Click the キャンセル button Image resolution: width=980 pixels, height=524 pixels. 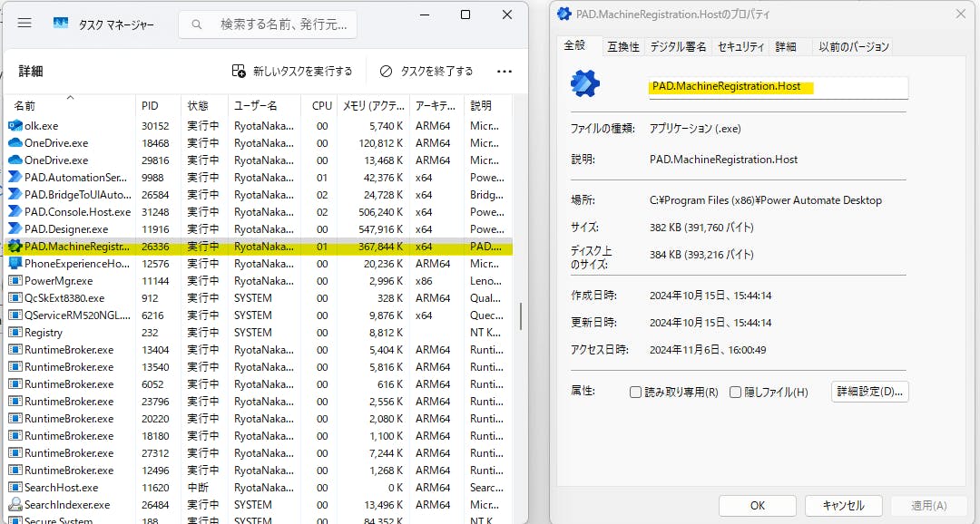[x=843, y=505]
